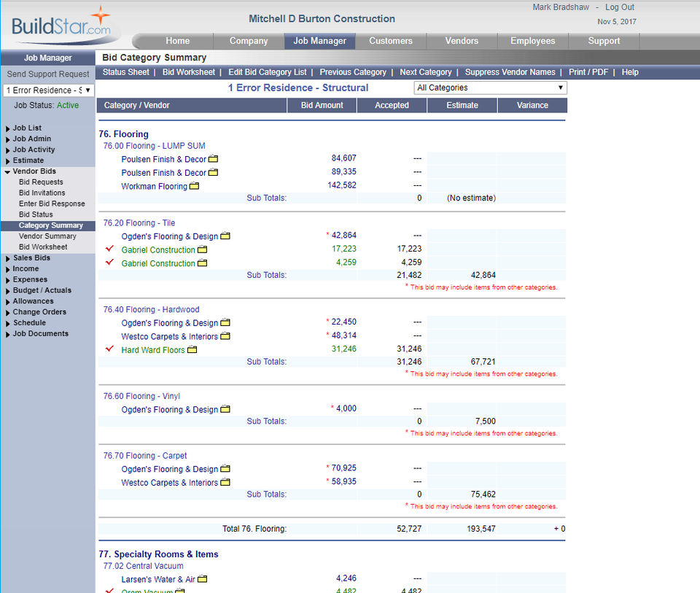Toggle accepted checkmark for Hard Ward Floors
Viewport: 700px width, 593px height.
[x=109, y=349]
